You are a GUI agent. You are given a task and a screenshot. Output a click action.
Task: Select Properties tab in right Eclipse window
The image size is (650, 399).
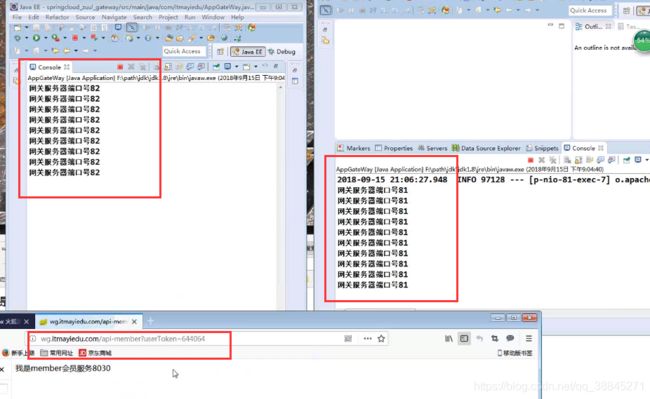(394, 148)
